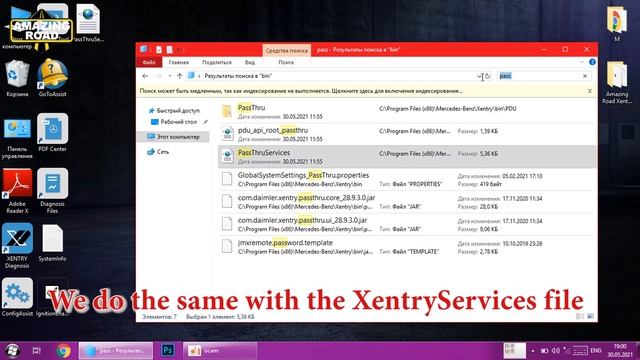Select jmxremote.password.template result
This screenshot has height=360, width=640.
pos(407,247)
